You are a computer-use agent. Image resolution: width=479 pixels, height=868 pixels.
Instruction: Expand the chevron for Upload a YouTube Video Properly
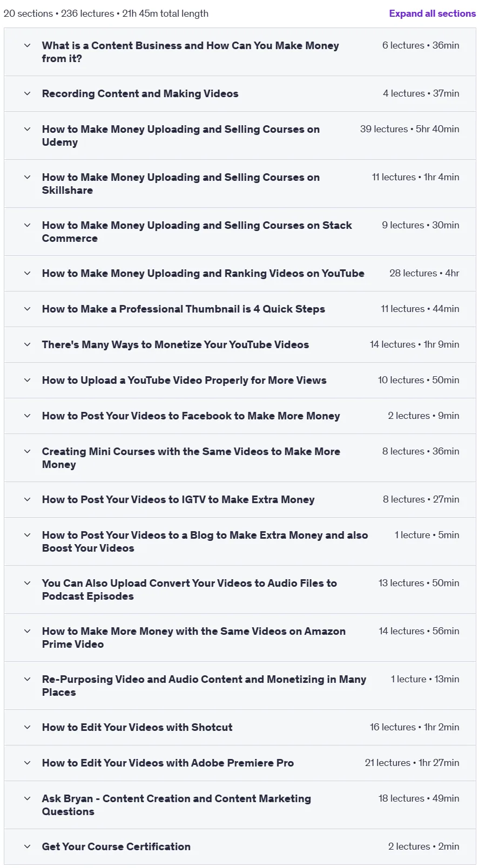point(28,380)
